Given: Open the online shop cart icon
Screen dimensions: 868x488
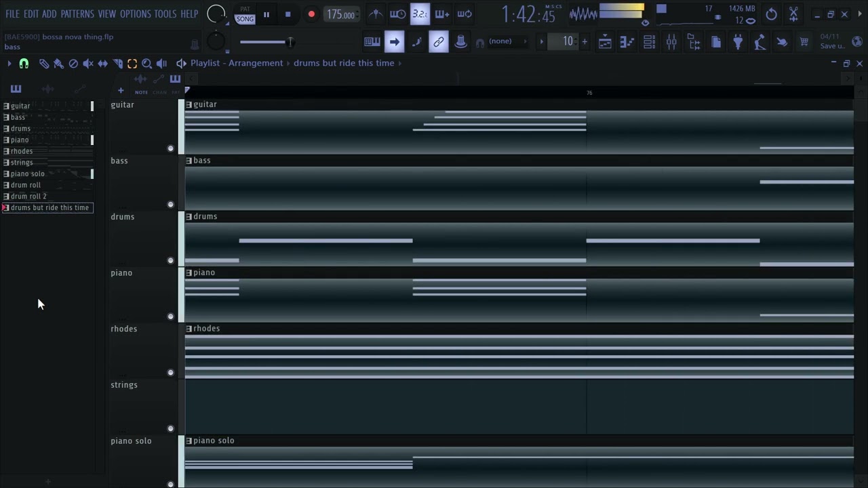Looking at the screenshot, I should pos(804,42).
